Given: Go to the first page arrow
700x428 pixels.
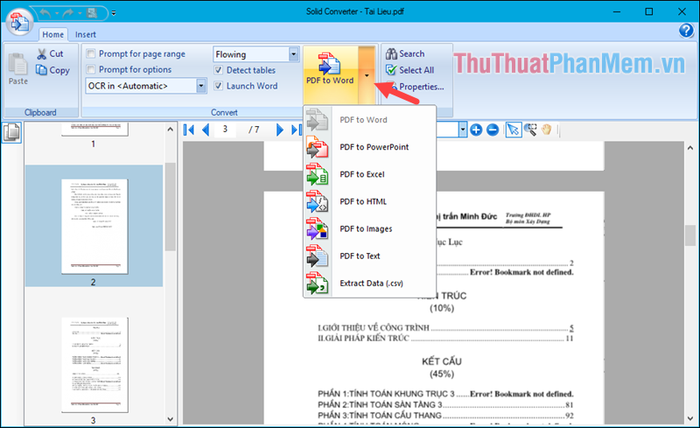Looking at the screenshot, I should [189, 130].
